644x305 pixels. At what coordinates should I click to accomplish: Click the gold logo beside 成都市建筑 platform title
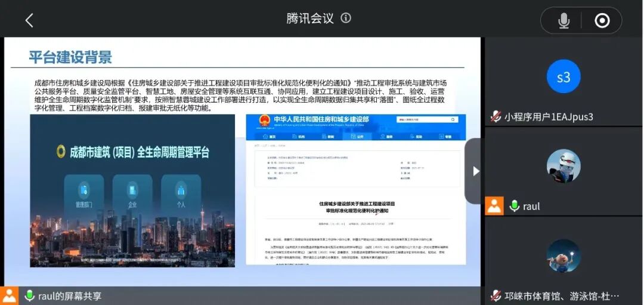[x=61, y=152]
